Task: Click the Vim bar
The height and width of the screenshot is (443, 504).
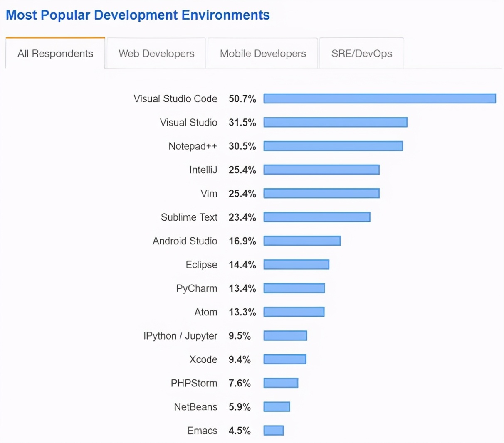Action: pyautogui.click(x=321, y=193)
